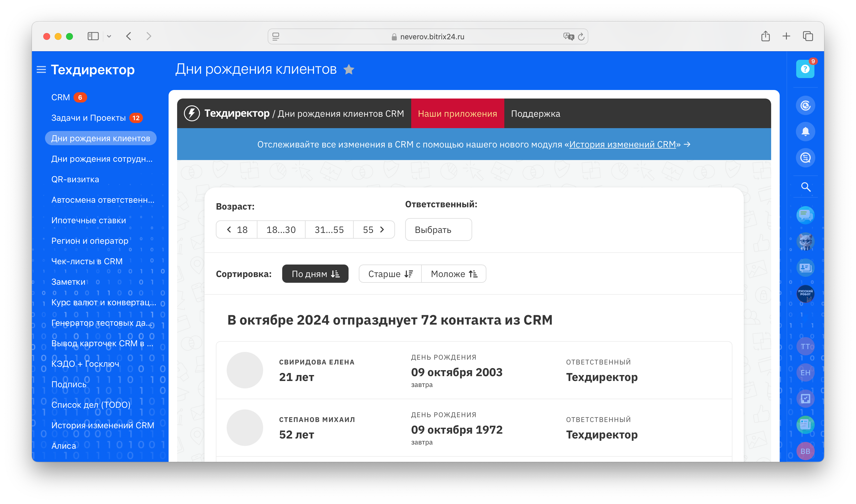
Task: Follow the История изменений CRM link
Action: tap(622, 144)
